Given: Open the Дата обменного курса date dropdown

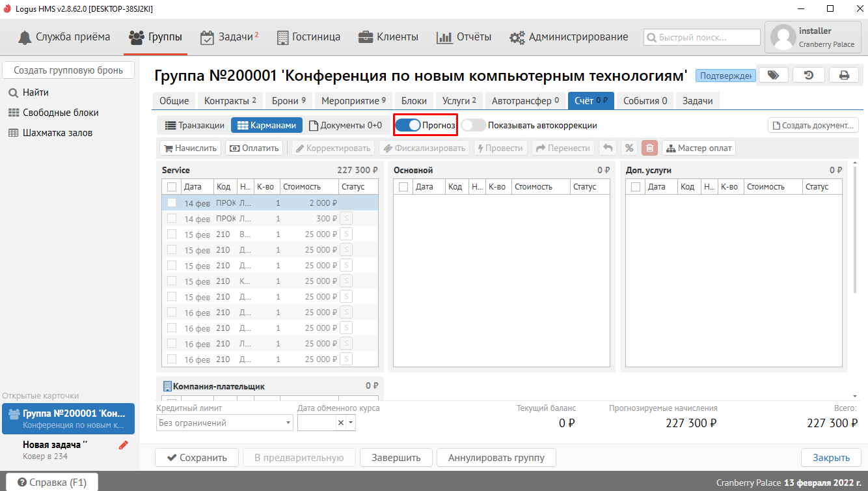Looking at the screenshot, I should [x=351, y=423].
